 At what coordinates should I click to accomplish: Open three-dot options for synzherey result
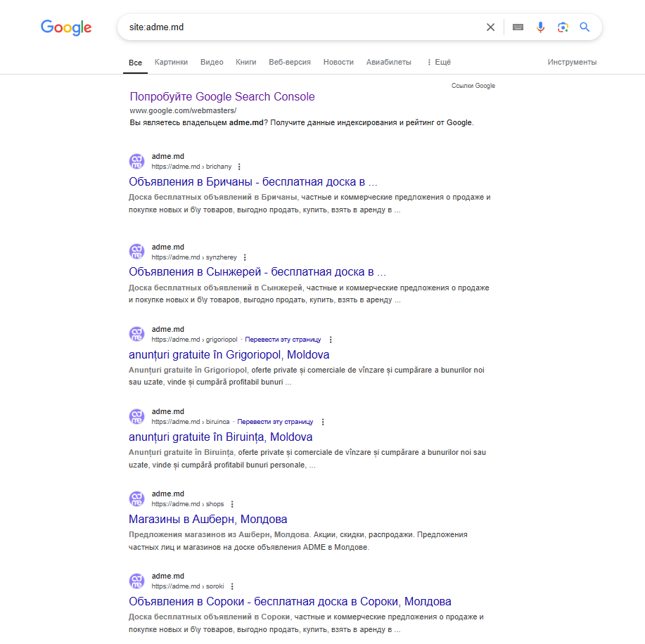245,257
